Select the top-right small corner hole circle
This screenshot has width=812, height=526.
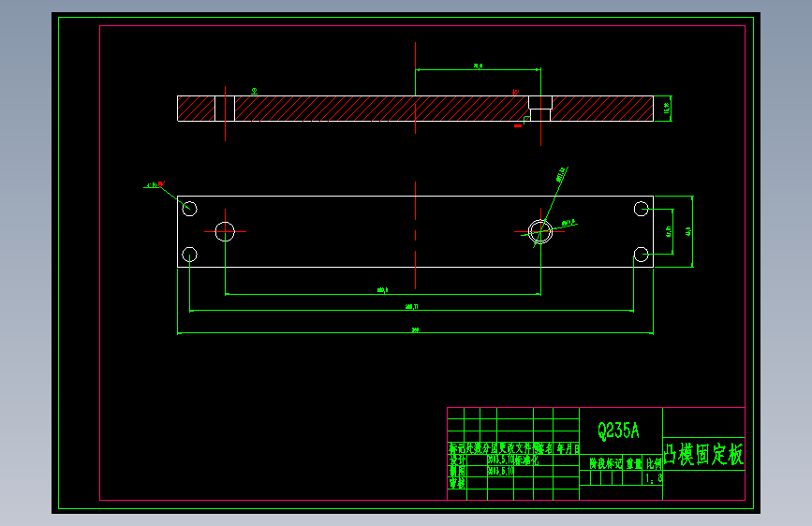click(642, 209)
